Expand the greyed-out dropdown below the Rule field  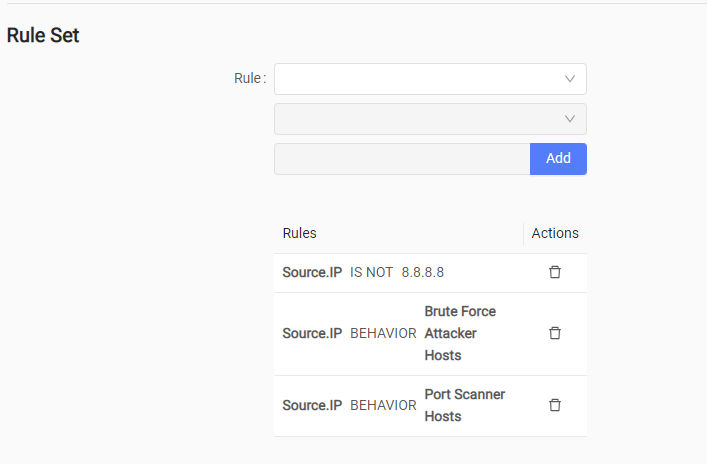pos(430,119)
